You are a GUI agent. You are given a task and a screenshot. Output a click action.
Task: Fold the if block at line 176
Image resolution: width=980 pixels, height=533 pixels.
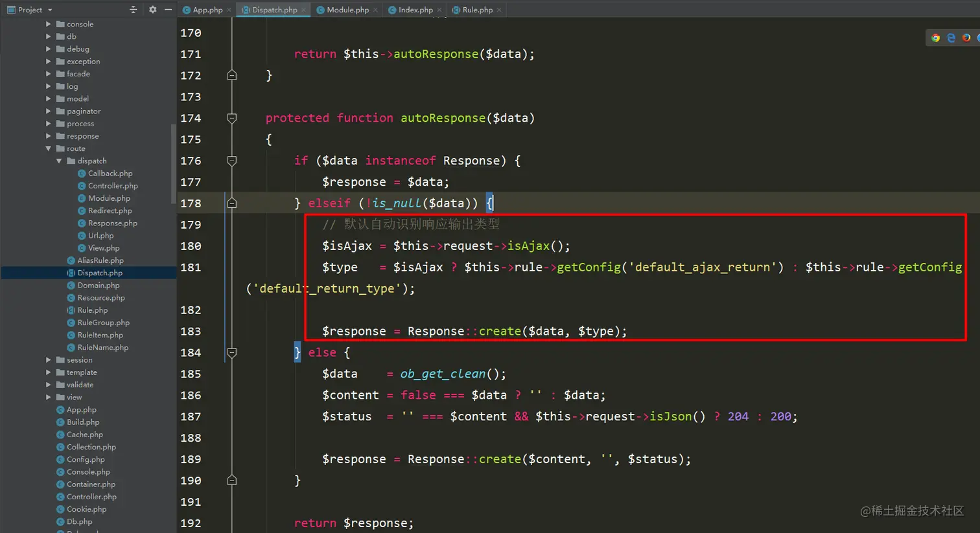pos(231,161)
